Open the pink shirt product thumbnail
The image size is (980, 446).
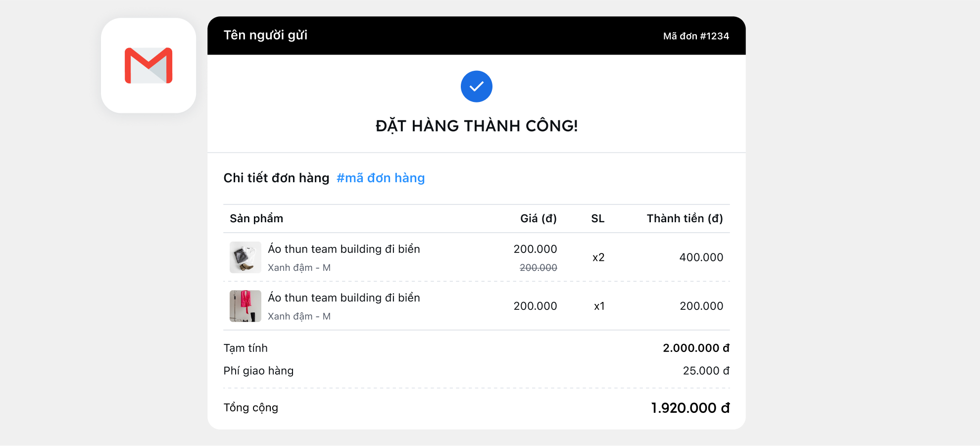[x=245, y=306]
